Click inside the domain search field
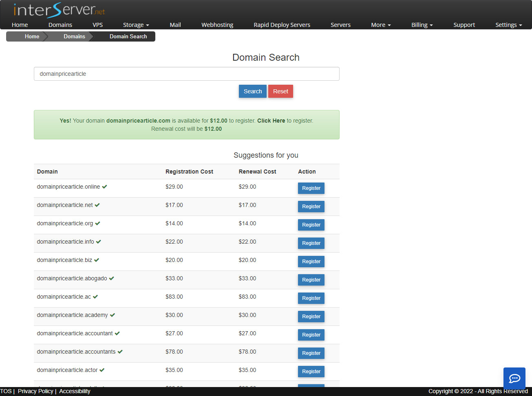The width and height of the screenshot is (532, 396). [x=186, y=74]
